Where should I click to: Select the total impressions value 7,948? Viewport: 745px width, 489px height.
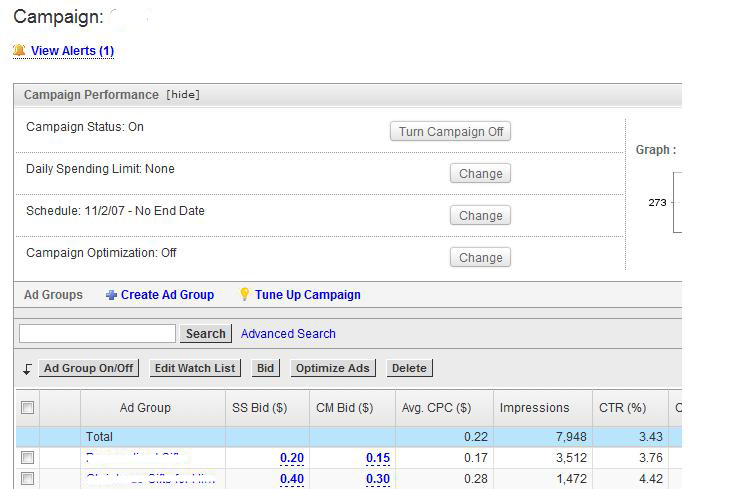point(571,437)
